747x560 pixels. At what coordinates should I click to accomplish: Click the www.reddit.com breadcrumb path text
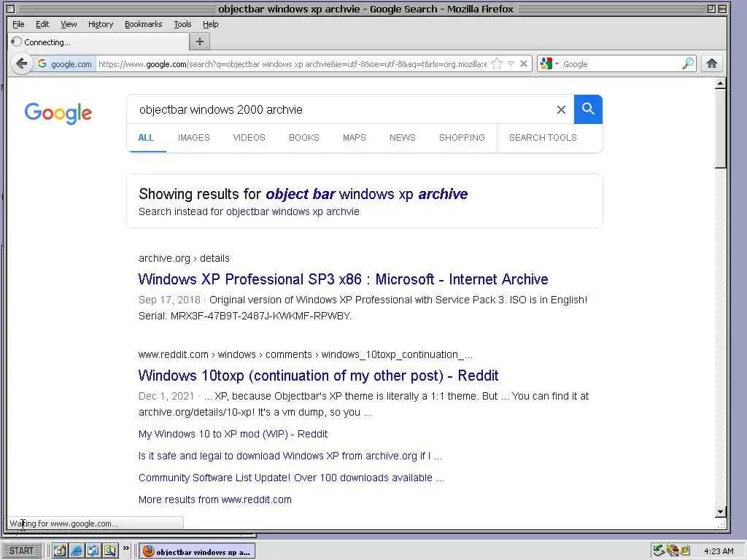pyautogui.click(x=306, y=355)
